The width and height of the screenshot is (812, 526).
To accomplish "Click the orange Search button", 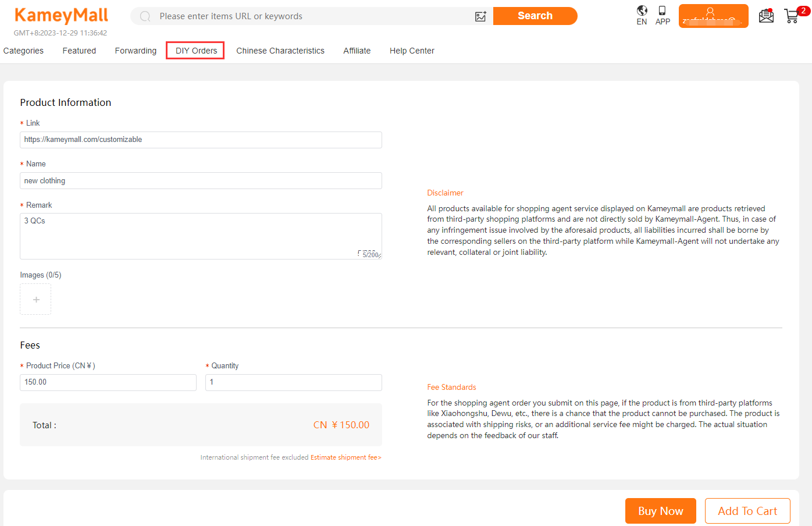I will tap(535, 16).
